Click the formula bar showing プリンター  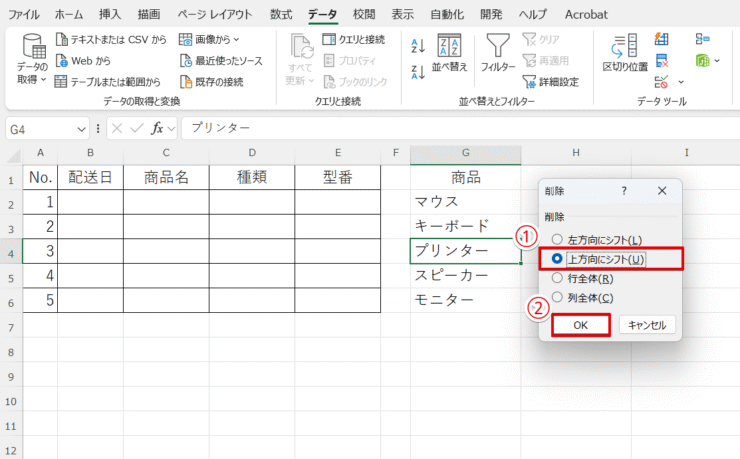[460, 128]
